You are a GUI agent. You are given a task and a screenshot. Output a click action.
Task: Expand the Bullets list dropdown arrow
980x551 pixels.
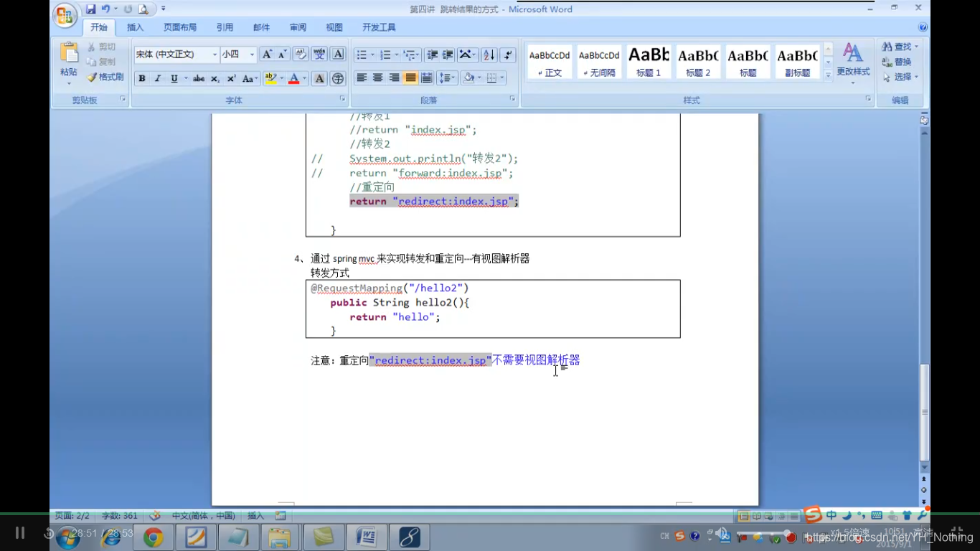[372, 55]
